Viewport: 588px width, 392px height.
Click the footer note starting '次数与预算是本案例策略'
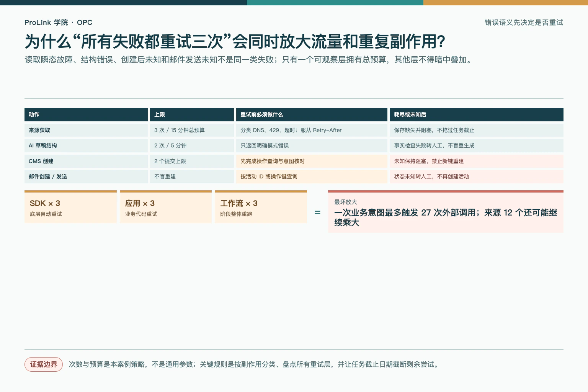coord(253,364)
